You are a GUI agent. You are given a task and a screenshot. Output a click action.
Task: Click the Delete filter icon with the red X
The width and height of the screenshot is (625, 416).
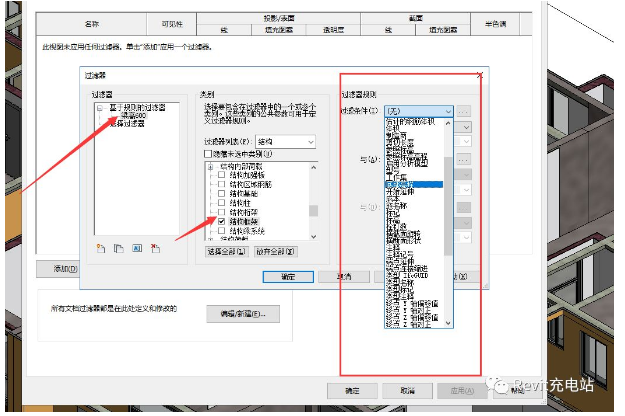point(155,249)
